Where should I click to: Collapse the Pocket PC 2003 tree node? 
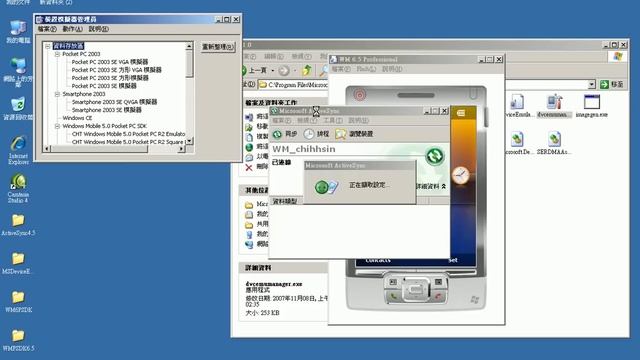point(57,54)
